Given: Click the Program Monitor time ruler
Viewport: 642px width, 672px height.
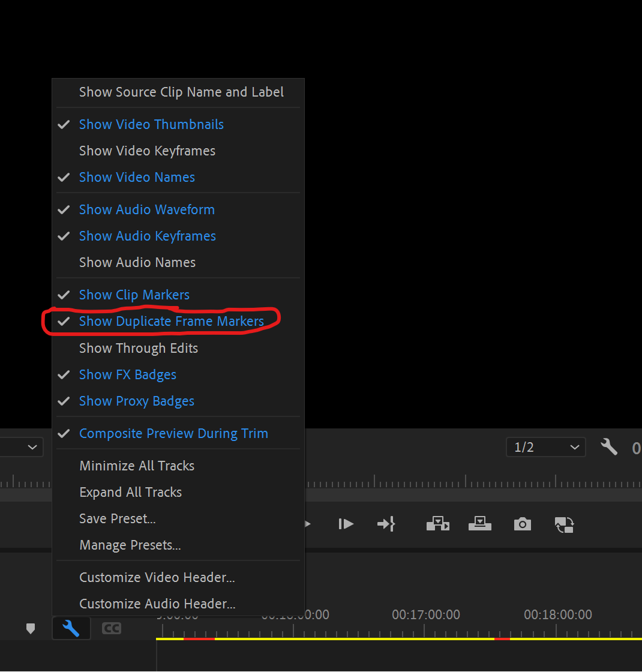Looking at the screenshot, I should 473,481.
